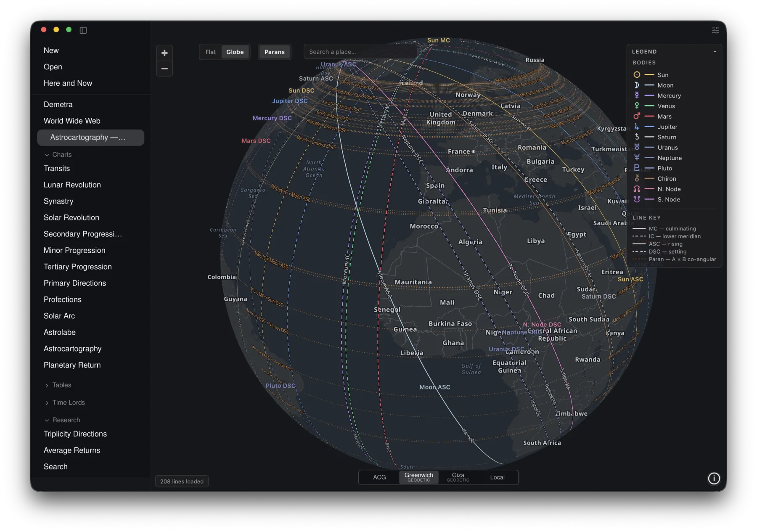Click the Mars red line swatch

tap(649, 116)
